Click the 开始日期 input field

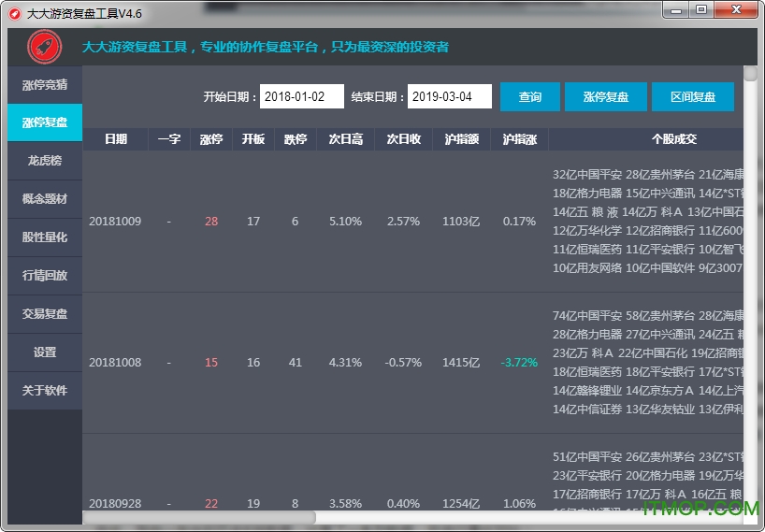[x=302, y=96]
